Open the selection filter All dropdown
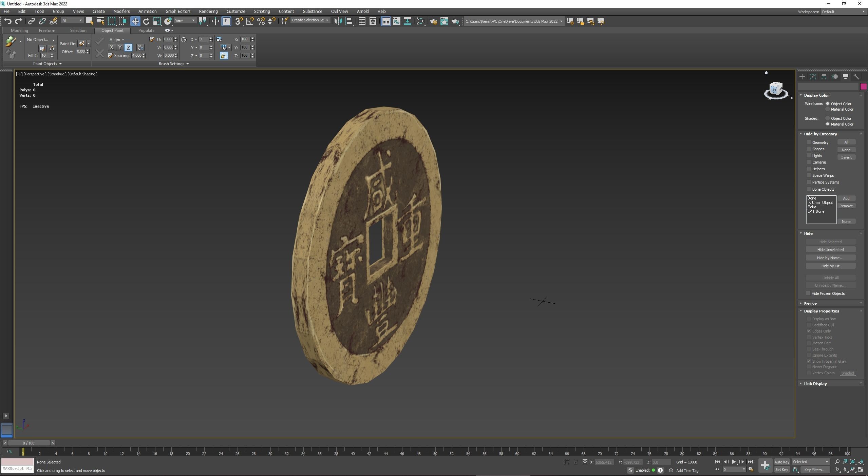This screenshot has height=476, width=868. (x=72, y=20)
